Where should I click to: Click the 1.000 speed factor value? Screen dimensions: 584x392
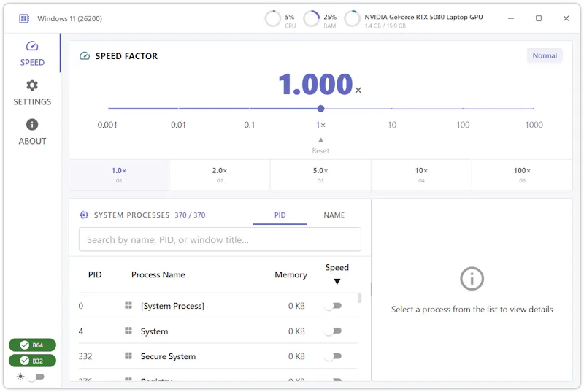click(315, 84)
